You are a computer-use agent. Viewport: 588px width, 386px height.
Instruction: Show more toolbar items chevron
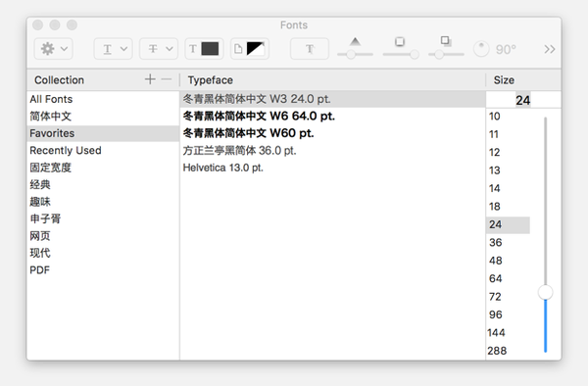(x=550, y=49)
